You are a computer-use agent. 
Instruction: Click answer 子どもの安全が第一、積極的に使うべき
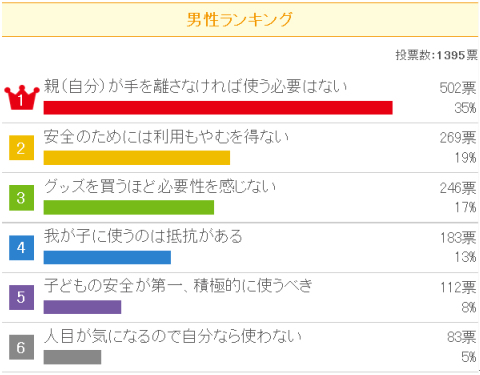click(x=178, y=286)
